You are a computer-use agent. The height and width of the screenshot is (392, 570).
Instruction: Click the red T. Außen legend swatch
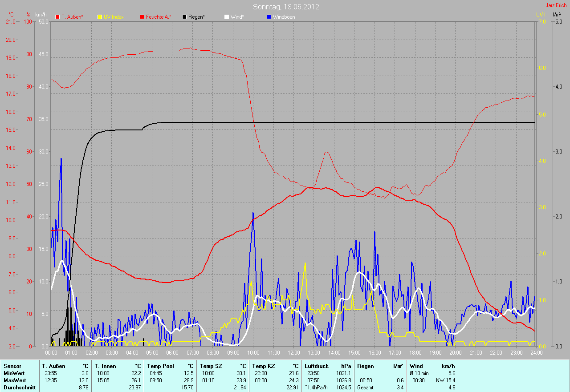(x=57, y=17)
